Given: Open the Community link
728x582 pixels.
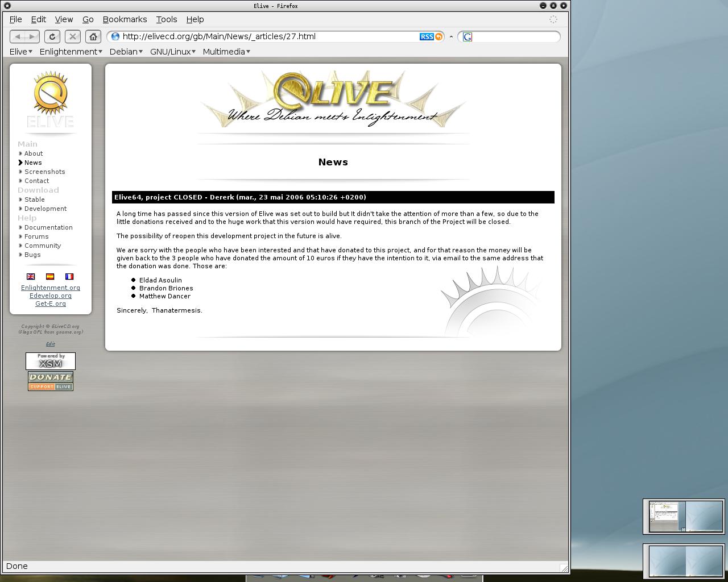Looking at the screenshot, I should [x=43, y=246].
